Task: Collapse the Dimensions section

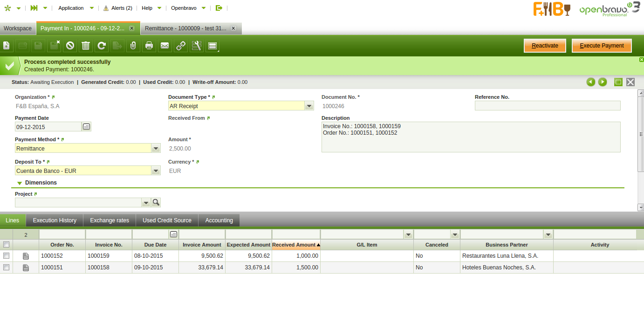Action: point(20,183)
